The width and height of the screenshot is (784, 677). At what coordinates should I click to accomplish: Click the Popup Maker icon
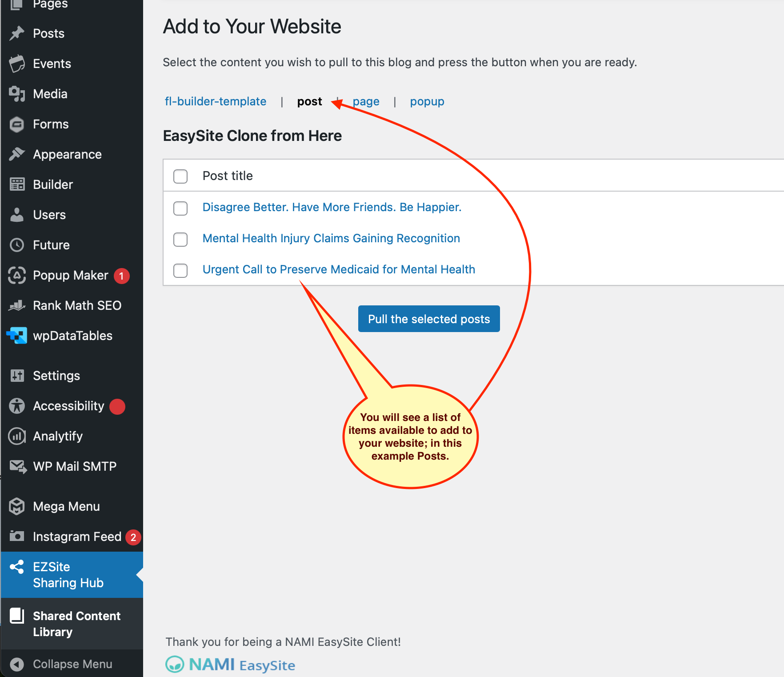point(17,275)
